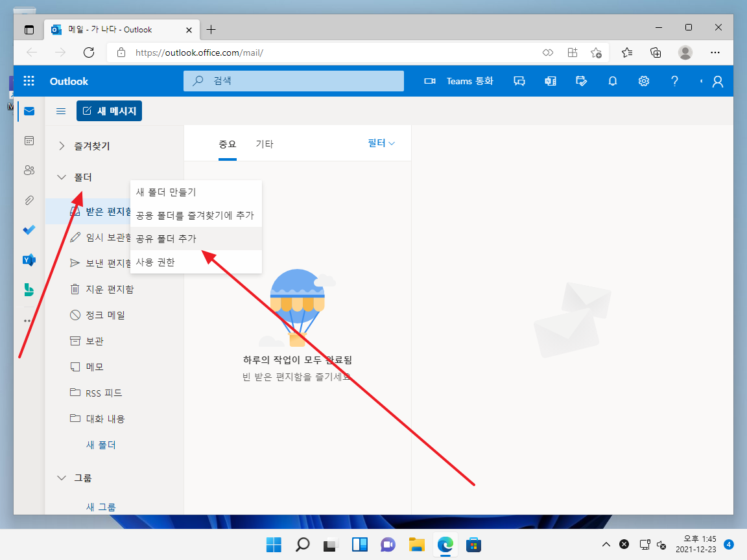The width and height of the screenshot is (747, 560).
Task: Choose 사용 권한 menu entry
Action: click(x=196, y=262)
